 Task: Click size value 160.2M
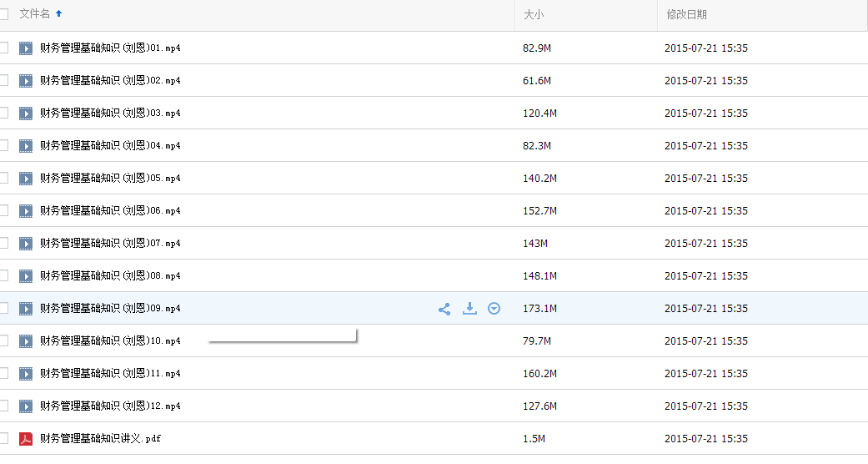tap(539, 374)
